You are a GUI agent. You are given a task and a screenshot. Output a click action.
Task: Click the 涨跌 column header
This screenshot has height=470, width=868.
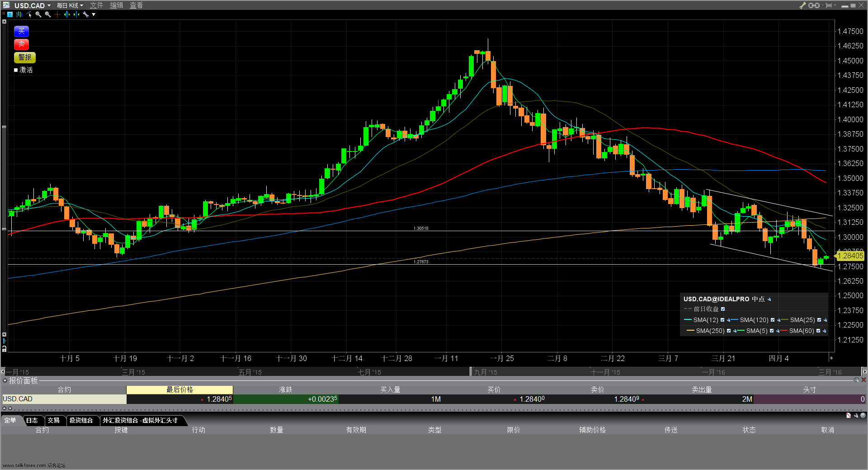pos(286,389)
